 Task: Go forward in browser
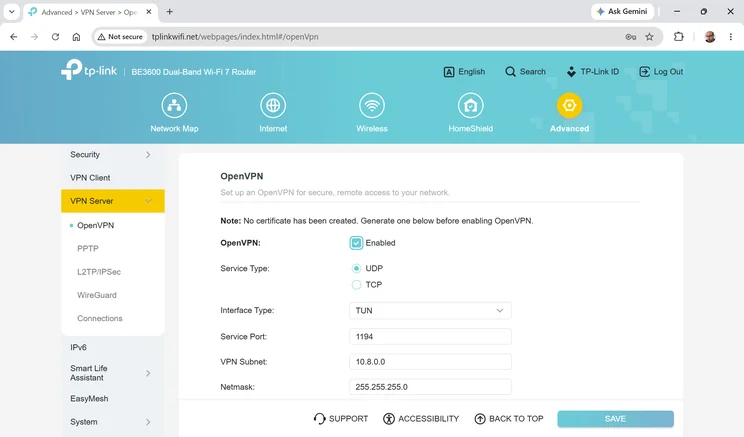point(34,37)
